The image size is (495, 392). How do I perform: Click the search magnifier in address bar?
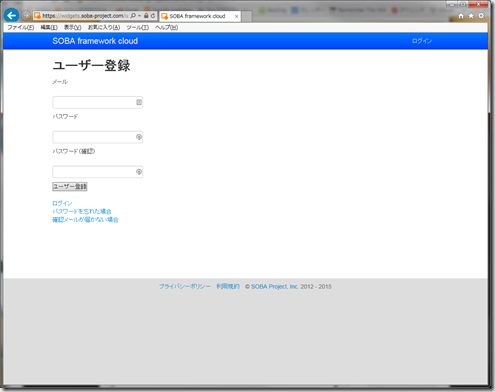[x=133, y=16]
